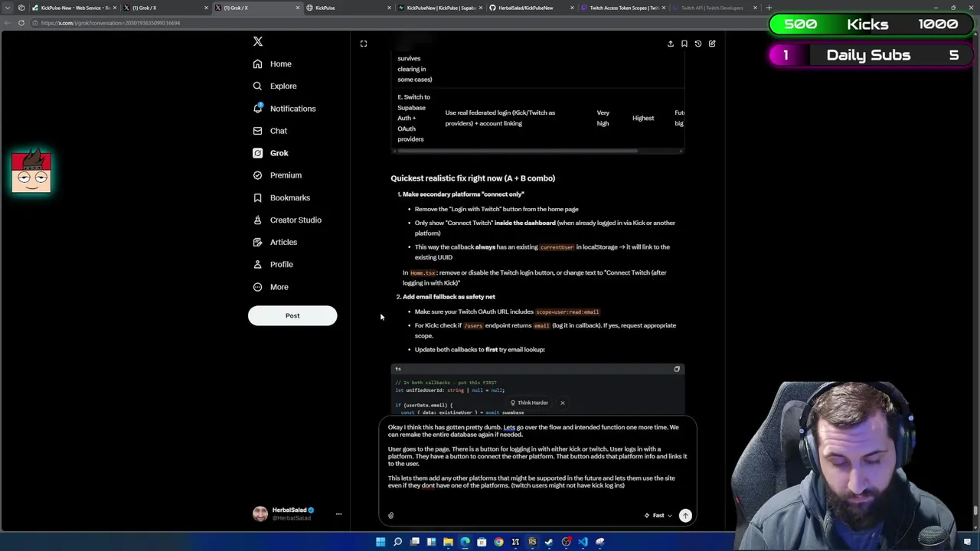Go to Chat in the sidebar
980x551 pixels.
pos(270,131)
